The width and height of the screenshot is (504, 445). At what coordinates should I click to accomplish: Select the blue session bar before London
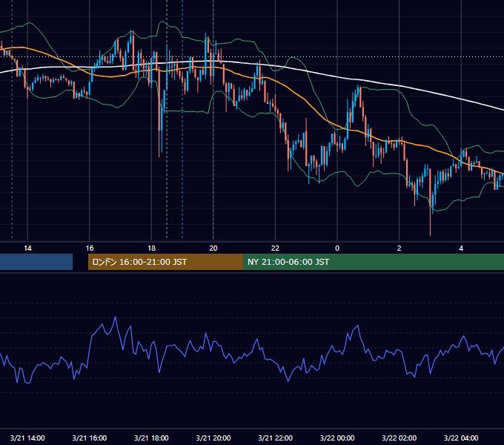(x=36, y=262)
